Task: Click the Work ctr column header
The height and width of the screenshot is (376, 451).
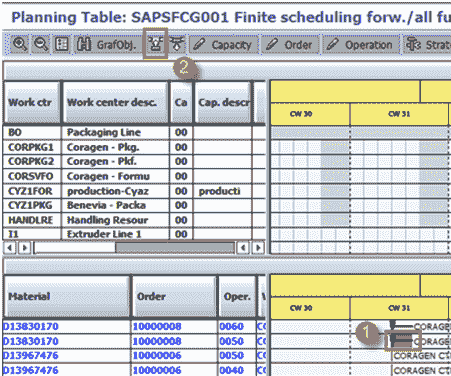Action: pyautogui.click(x=32, y=102)
